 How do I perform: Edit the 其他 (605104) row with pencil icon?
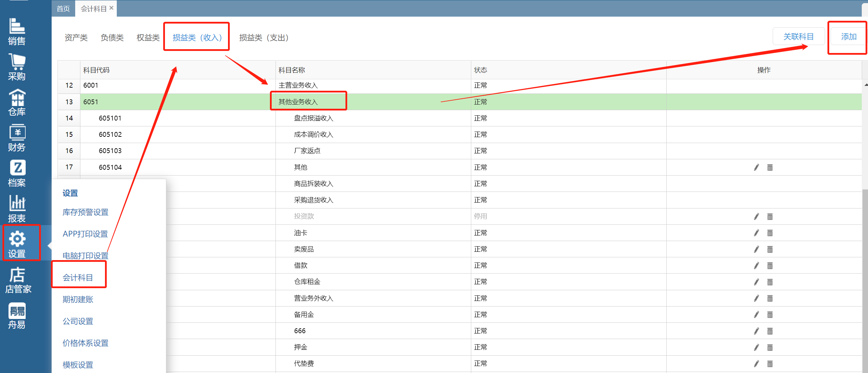click(756, 168)
